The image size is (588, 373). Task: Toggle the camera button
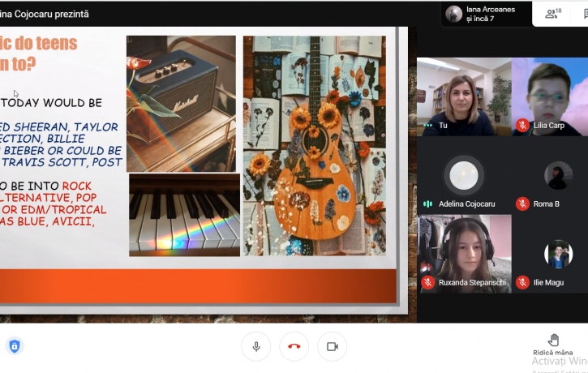coord(333,346)
